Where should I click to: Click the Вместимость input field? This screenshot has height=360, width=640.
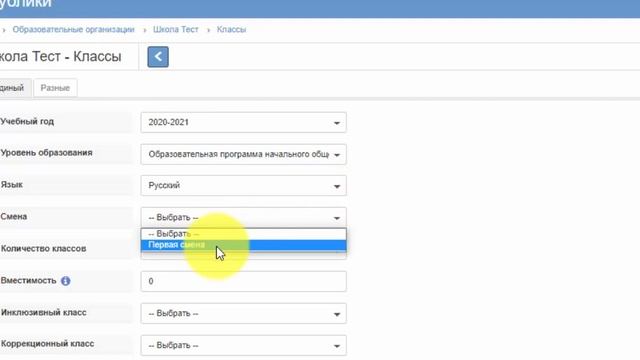click(x=243, y=281)
